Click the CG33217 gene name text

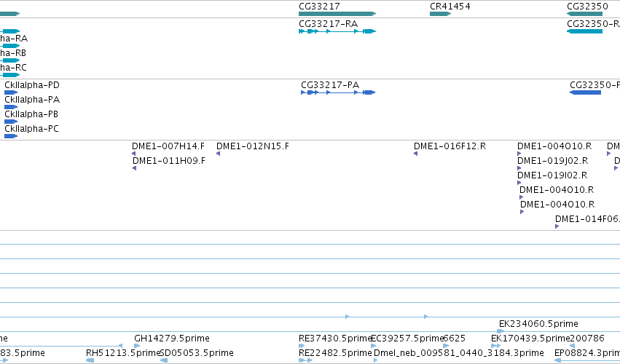tap(319, 7)
